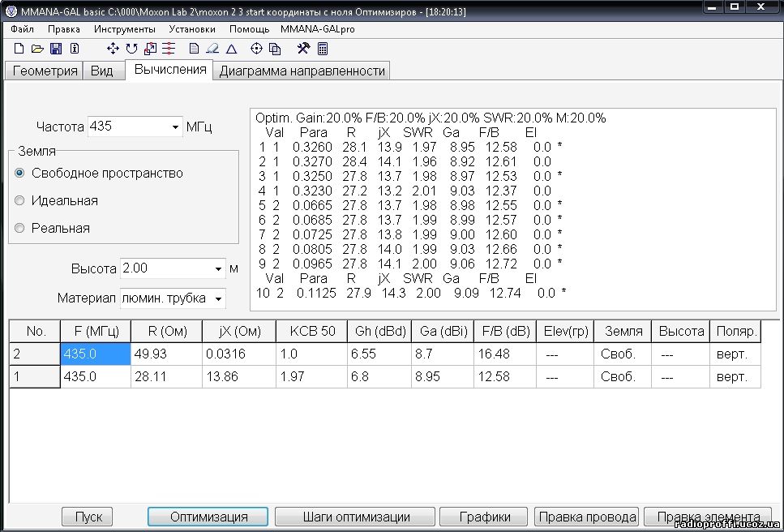This screenshot has height=532, width=784.
Task: Click the R value 28.11 cell
Action: (x=166, y=376)
